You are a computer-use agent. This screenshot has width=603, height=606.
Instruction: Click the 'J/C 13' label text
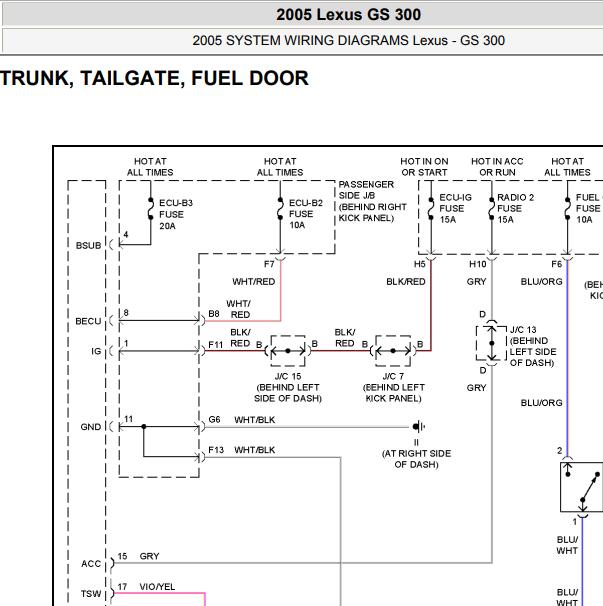[523, 330]
